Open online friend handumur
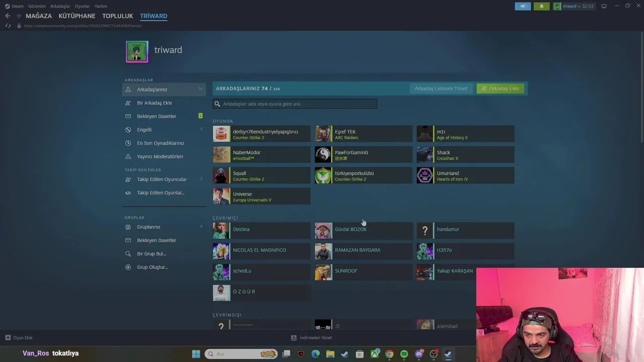The image size is (644, 362). coord(465,231)
